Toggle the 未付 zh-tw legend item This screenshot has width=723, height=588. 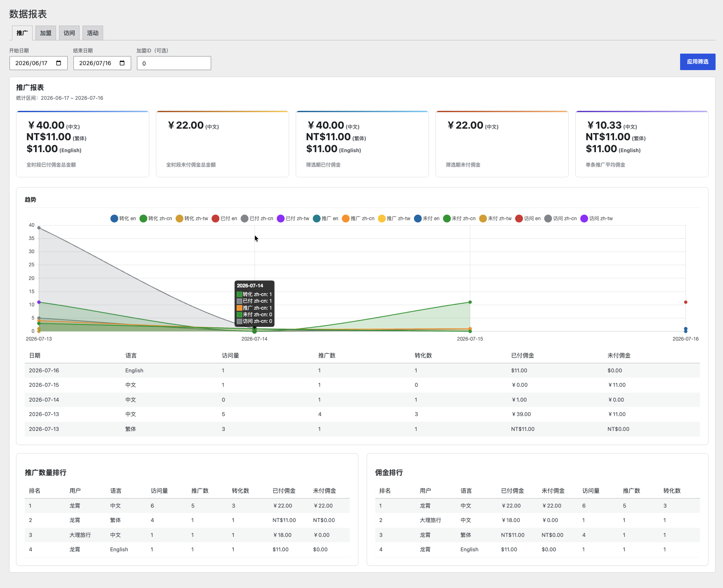point(495,219)
